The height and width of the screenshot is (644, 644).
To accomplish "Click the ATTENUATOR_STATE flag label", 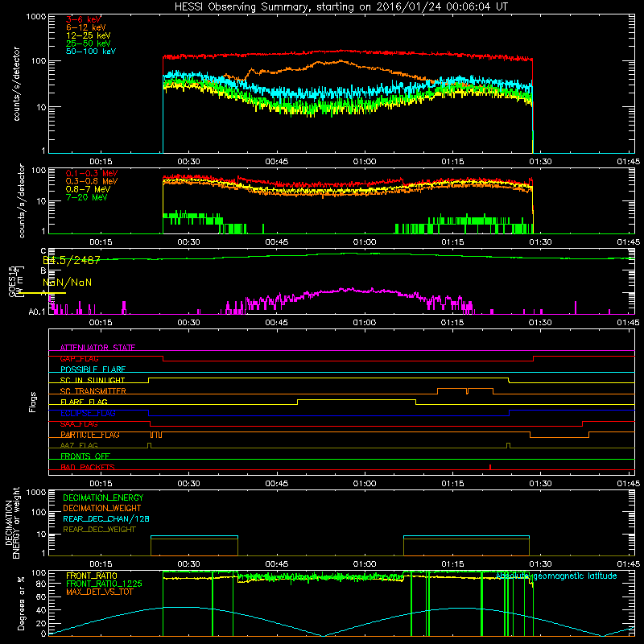I will coord(97,348).
